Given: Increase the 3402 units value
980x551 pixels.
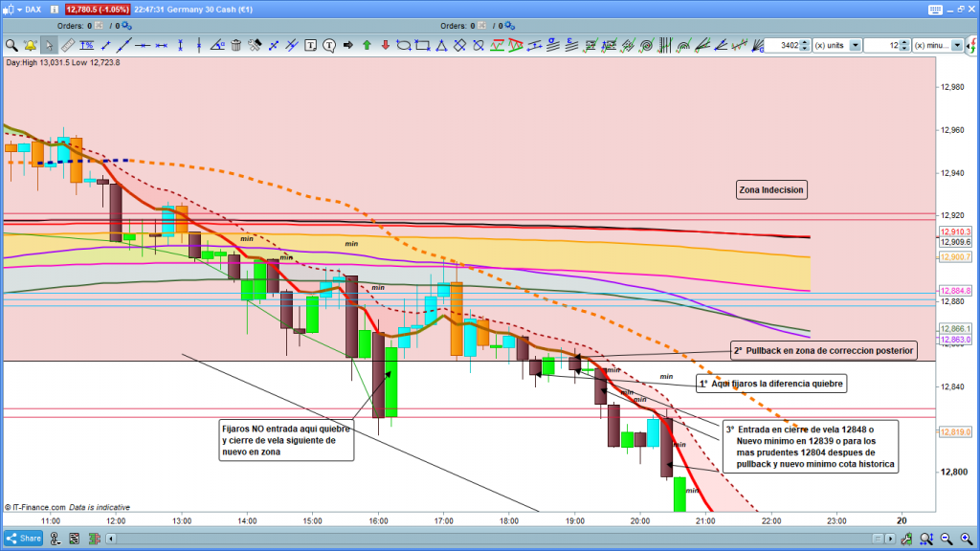Looking at the screenshot, I should coord(805,42).
